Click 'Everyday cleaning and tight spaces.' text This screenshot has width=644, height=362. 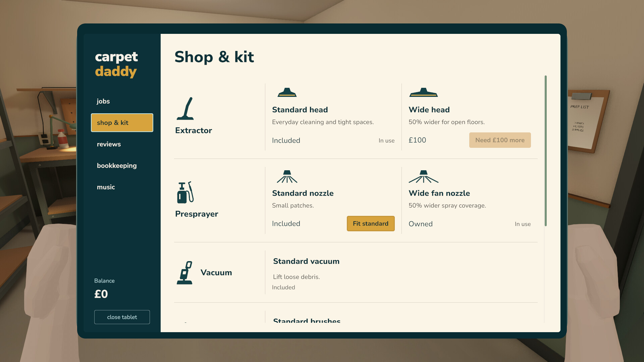323,122
